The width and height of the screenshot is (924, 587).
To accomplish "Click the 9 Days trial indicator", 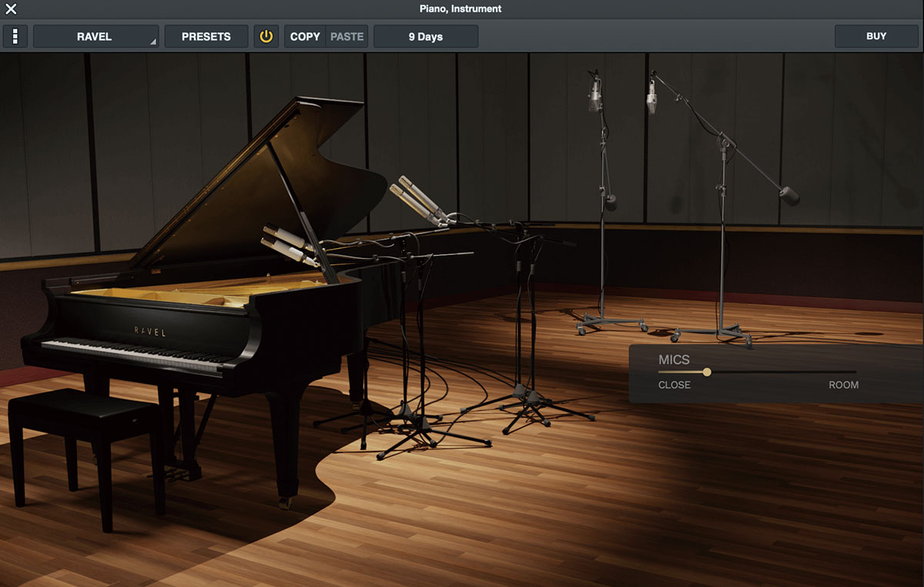I will pos(426,36).
